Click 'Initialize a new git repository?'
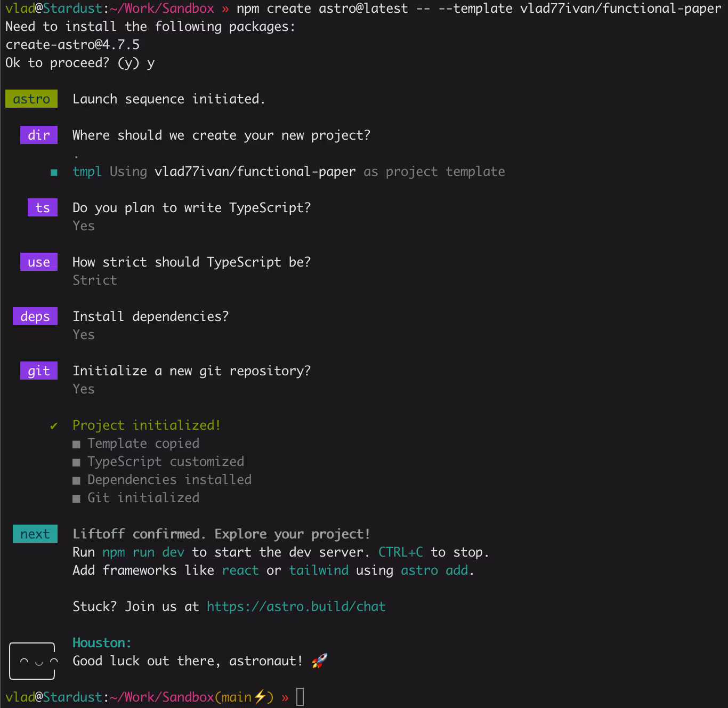 pyautogui.click(x=191, y=371)
